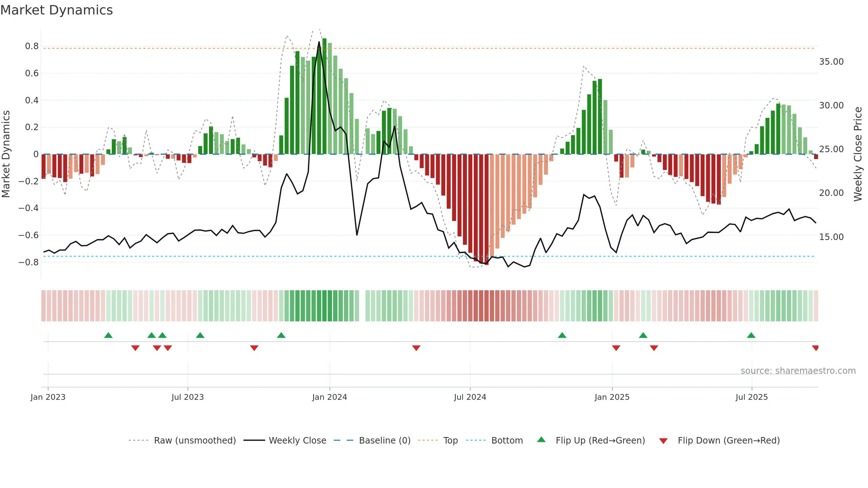The image size is (868, 488).
Task: Toggle the 'Raw (unsmoothed)' legend label
Action: coord(195,440)
